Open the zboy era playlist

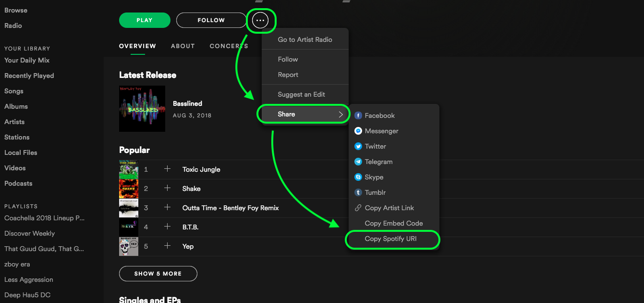17,264
